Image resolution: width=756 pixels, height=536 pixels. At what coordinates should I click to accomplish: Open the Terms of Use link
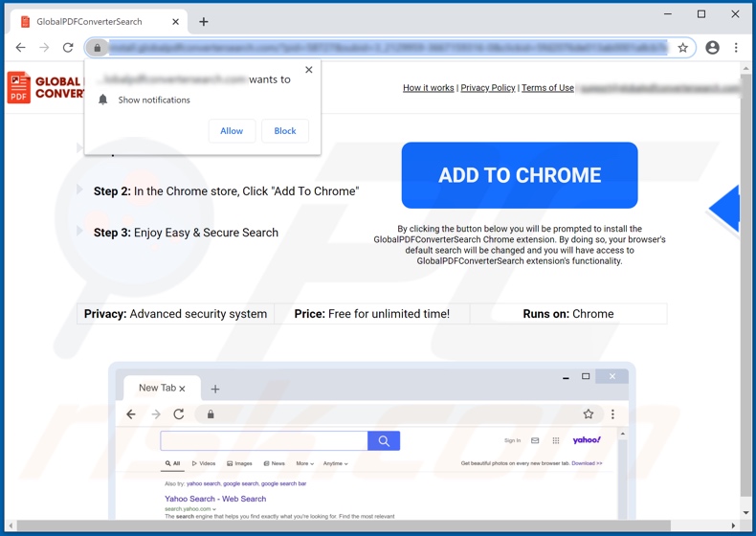[547, 88]
